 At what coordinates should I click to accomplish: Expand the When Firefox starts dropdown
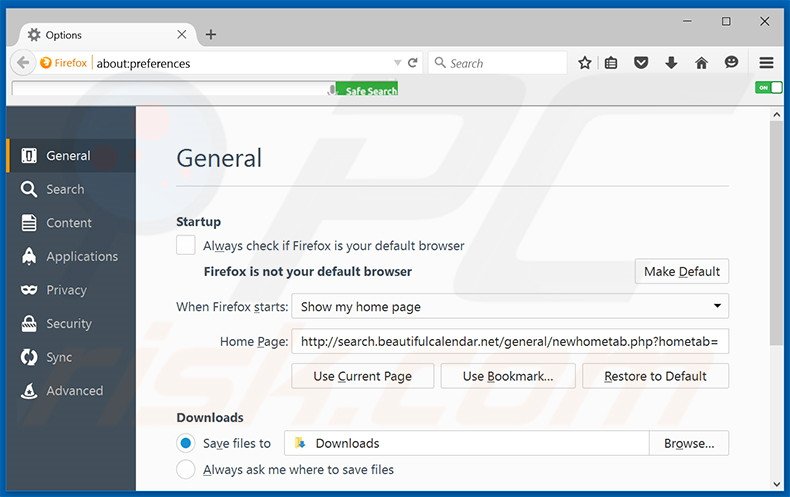tap(510, 306)
